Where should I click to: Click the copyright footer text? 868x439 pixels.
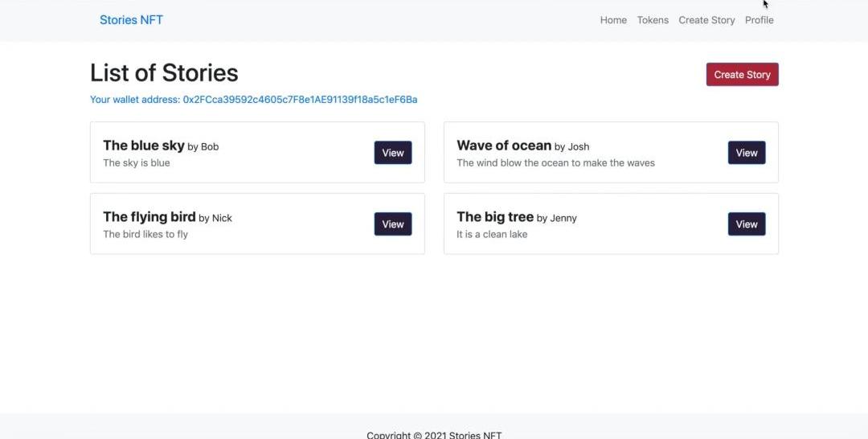[x=434, y=435]
